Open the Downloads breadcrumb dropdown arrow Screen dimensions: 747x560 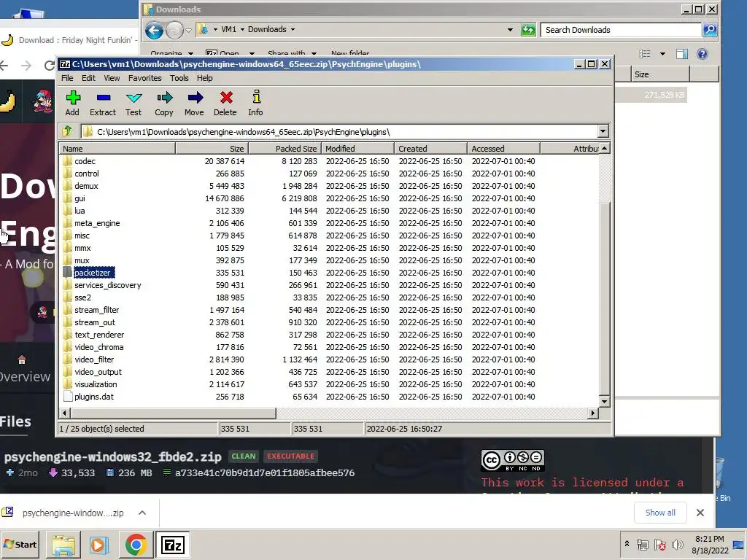293,29
